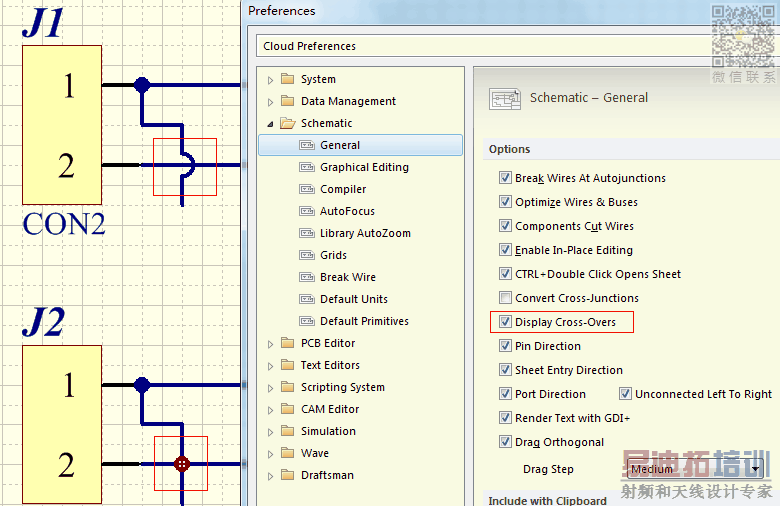Screen dimensions: 780x506
Task: Expand the System tree node arrow
Action: (270, 80)
